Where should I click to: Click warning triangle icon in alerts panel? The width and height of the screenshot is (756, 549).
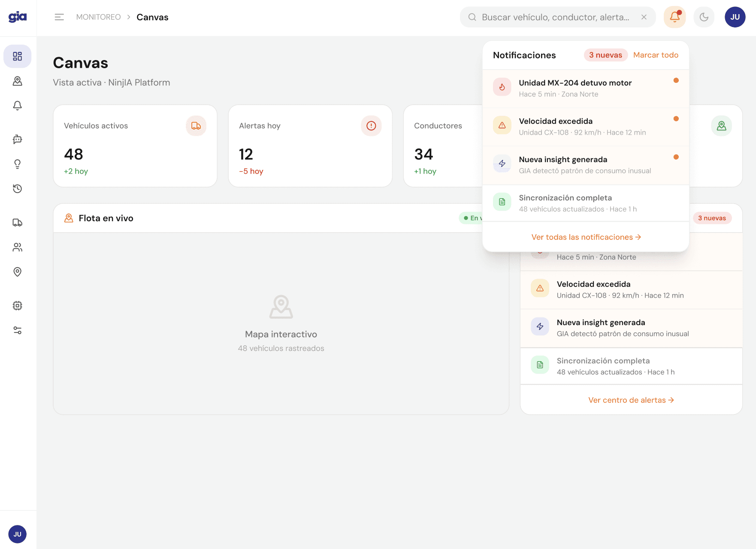pyautogui.click(x=540, y=288)
